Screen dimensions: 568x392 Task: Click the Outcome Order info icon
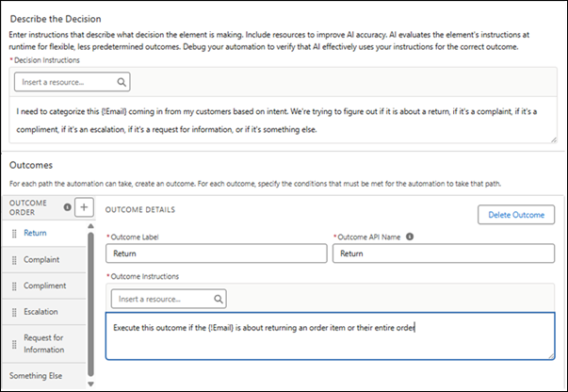pyautogui.click(x=67, y=207)
